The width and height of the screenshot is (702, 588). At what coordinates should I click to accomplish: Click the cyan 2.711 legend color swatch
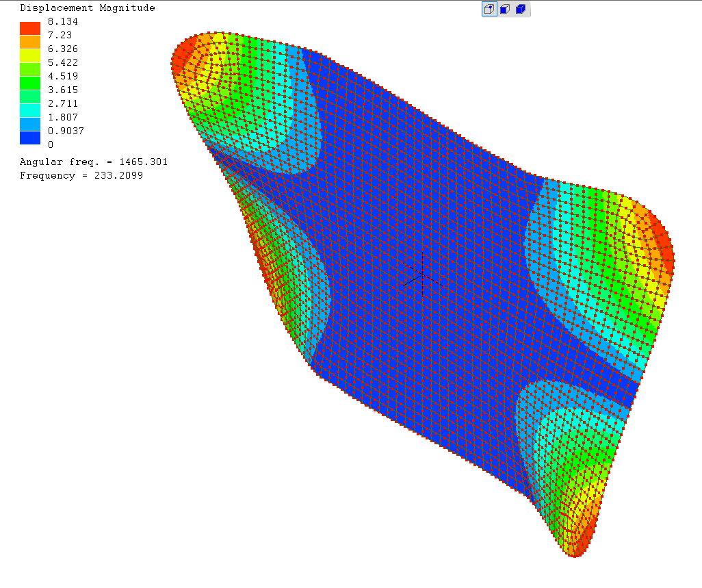[30, 110]
